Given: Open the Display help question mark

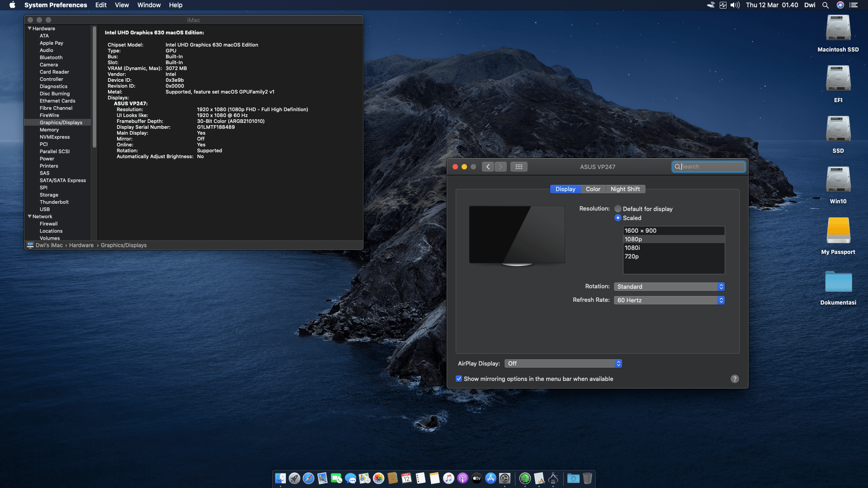Looking at the screenshot, I should coord(735,379).
